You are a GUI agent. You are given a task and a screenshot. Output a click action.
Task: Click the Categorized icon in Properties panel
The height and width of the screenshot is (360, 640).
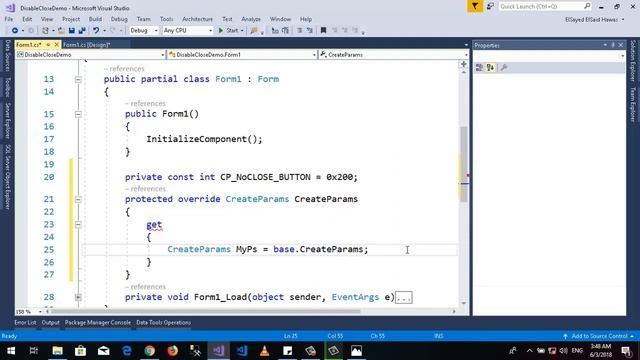point(480,68)
